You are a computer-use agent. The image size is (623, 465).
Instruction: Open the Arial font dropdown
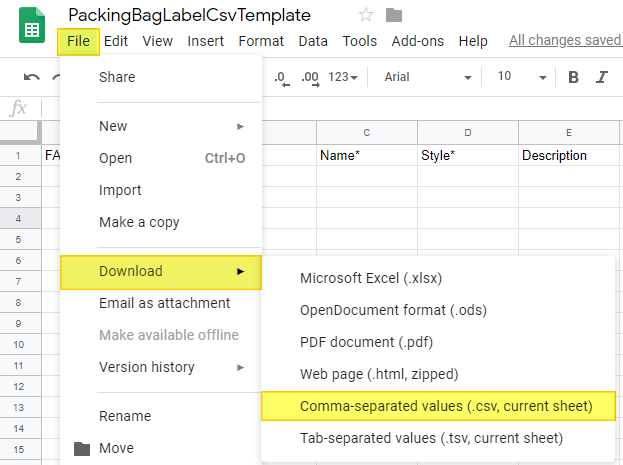click(428, 77)
